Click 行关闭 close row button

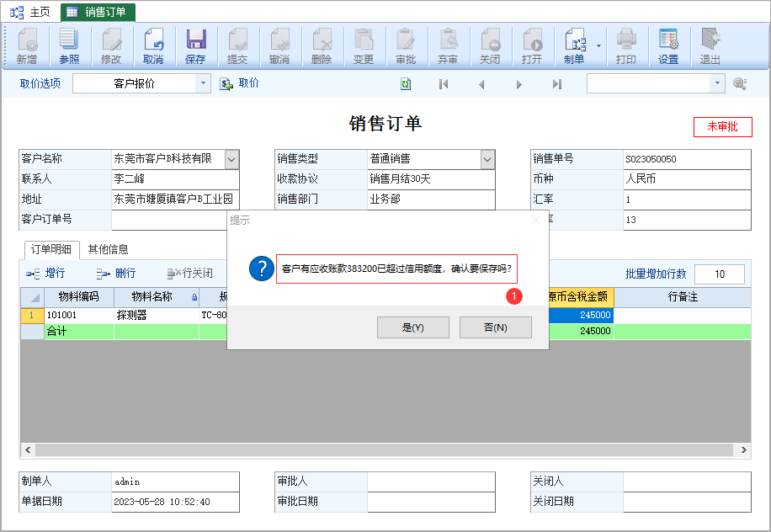coord(189,274)
